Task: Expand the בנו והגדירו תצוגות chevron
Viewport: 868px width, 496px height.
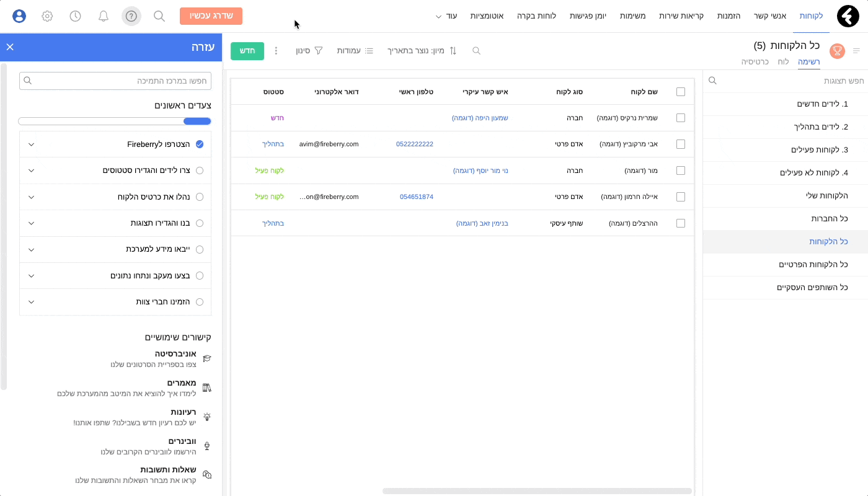Action: click(32, 223)
